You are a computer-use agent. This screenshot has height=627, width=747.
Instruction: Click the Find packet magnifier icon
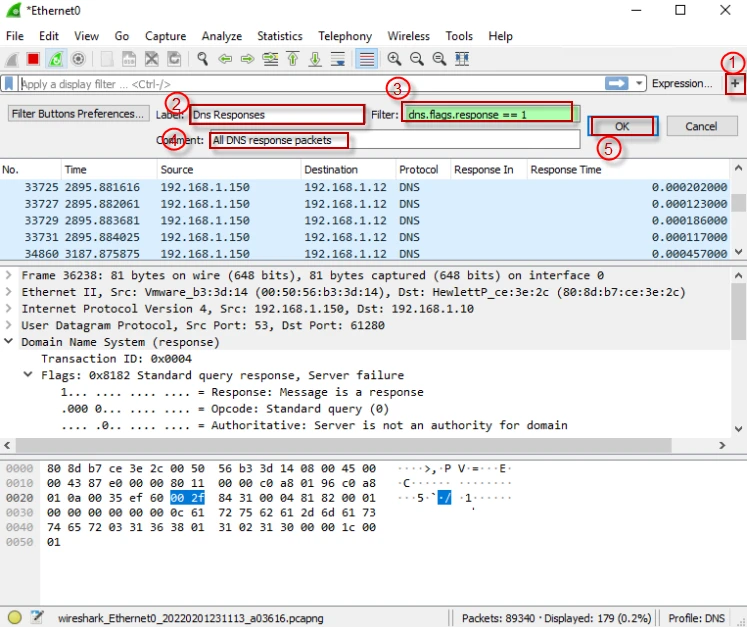tap(202, 59)
